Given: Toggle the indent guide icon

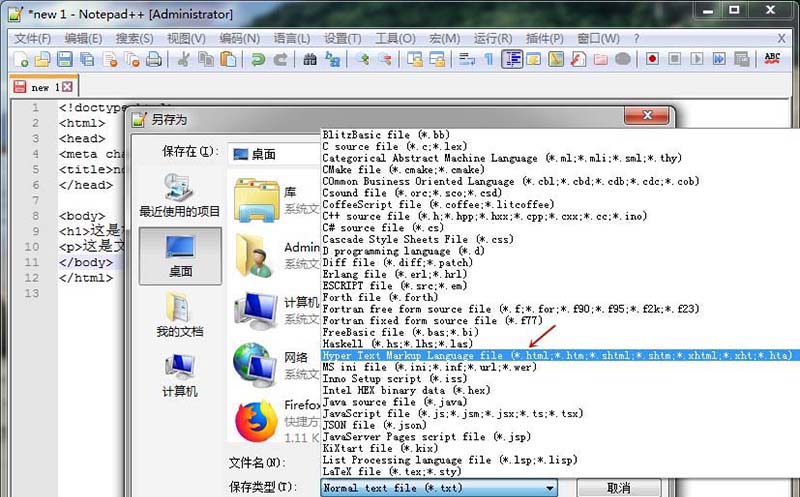Looking at the screenshot, I should click(512, 59).
